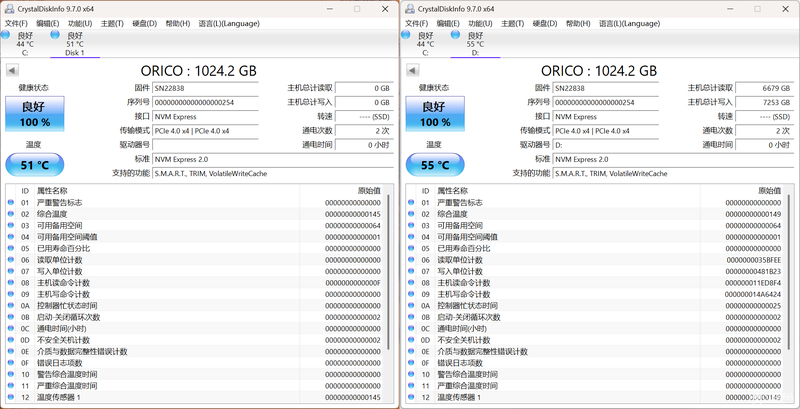Click status orb of row 11 in right window
The height and width of the screenshot is (409, 800).
pos(411,386)
